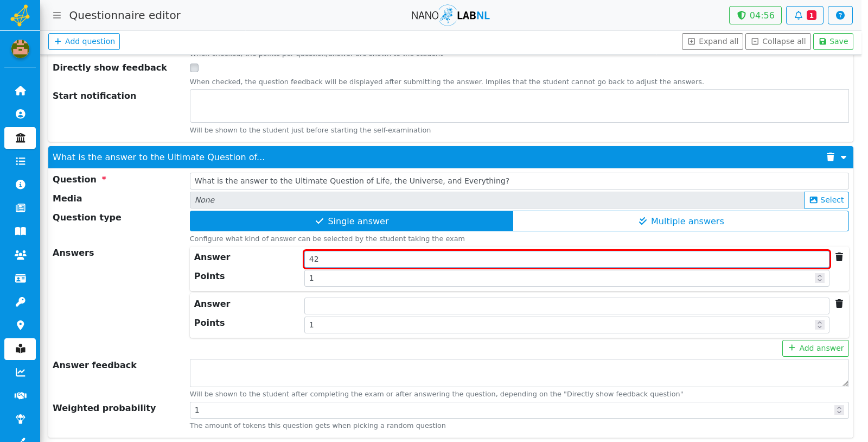Viewport: 868px width, 442px height.
Task: Adjust the second answer's Points stepper
Action: (820, 325)
